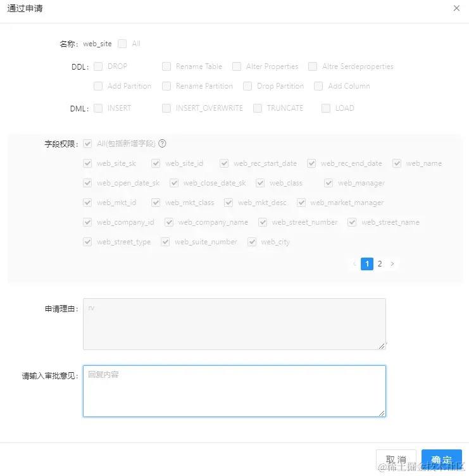The height and width of the screenshot is (476, 469).
Task: Check the Rename Partition checkbox
Action: coord(166,86)
